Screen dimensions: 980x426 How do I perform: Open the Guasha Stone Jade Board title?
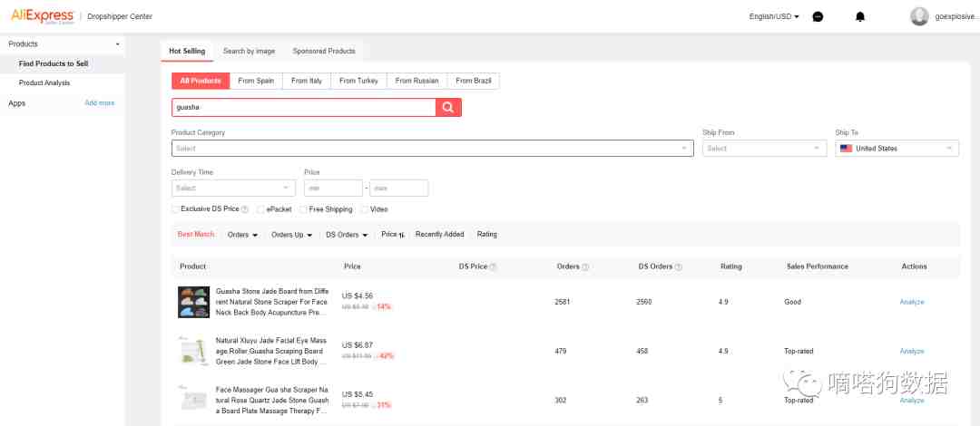point(272,302)
